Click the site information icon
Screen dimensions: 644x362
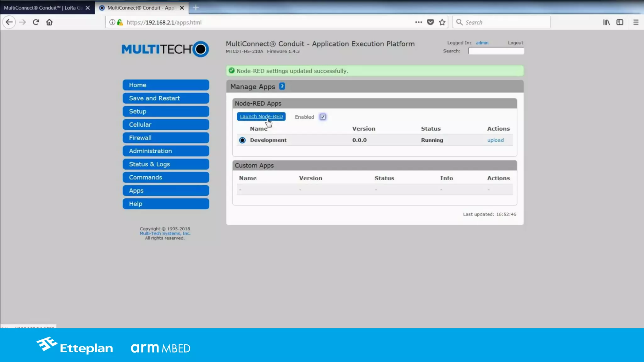pos(112,22)
